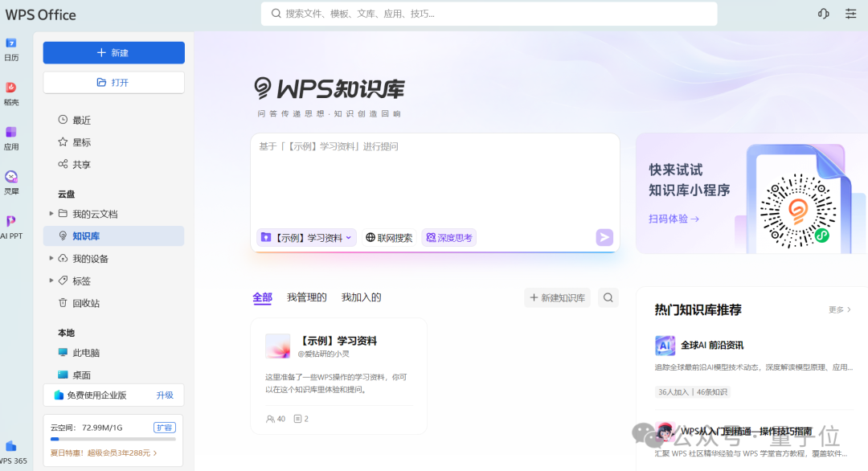Image resolution: width=868 pixels, height=471 pixels.
Task: Open AI PPT from the sidebar
Action: pos(12,225)
